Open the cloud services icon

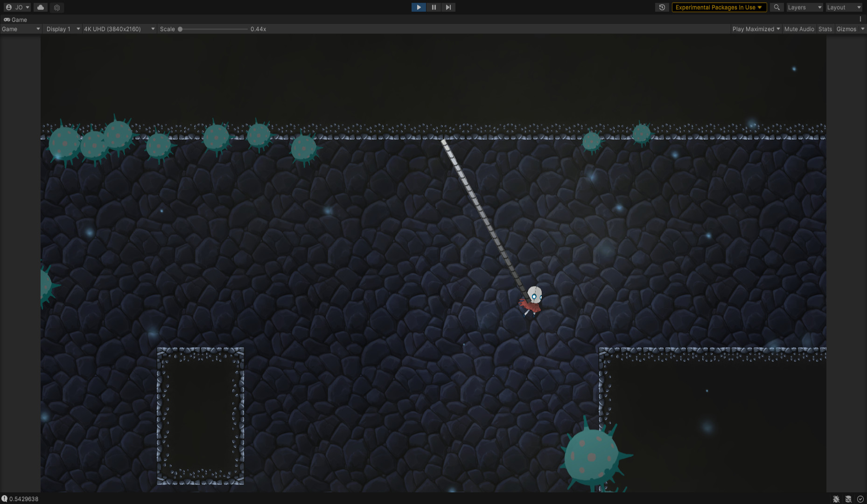click(x=41, y=7)
